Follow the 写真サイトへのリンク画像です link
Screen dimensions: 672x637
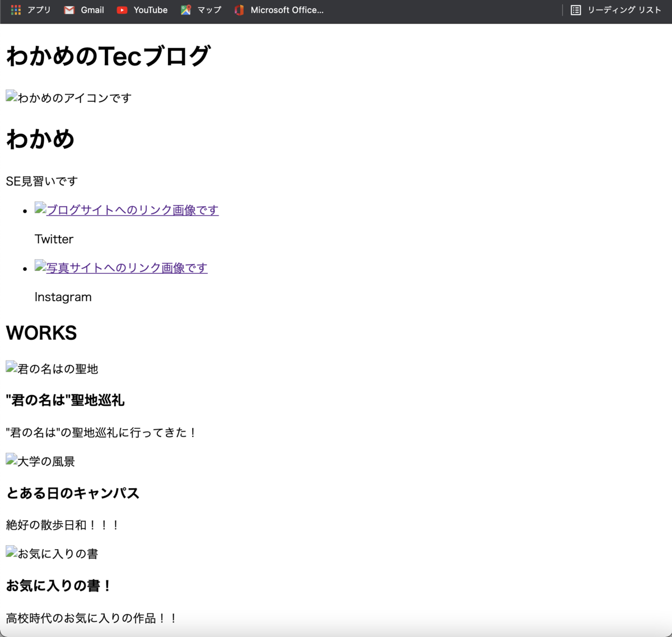coord(121,268)
